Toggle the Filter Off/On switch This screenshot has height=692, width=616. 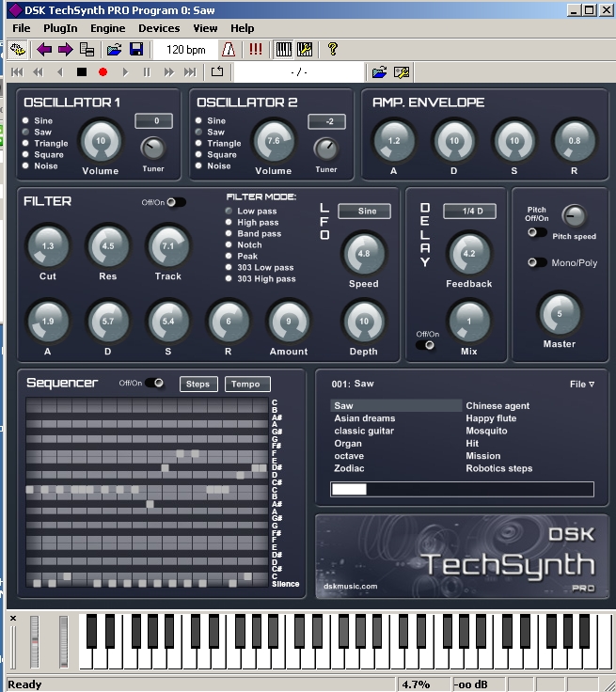tap(176, 202)
